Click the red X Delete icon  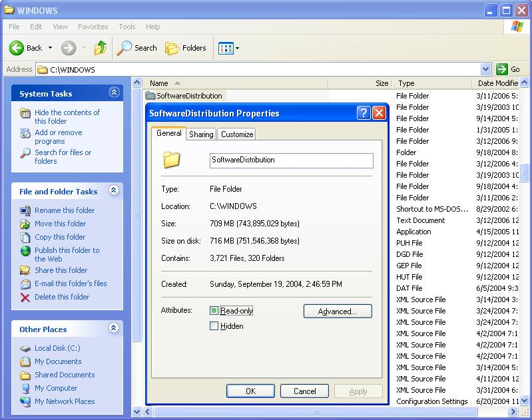25,298
